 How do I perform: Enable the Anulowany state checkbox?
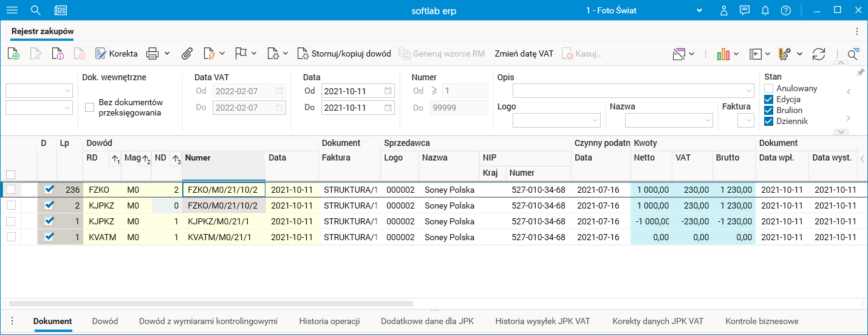(768, 89)
